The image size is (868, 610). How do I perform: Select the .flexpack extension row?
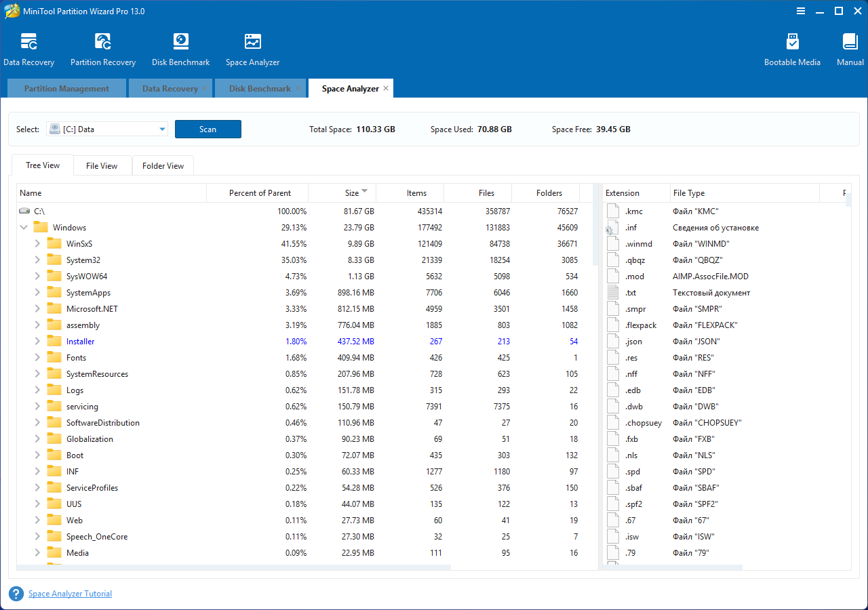pos(726,325)
